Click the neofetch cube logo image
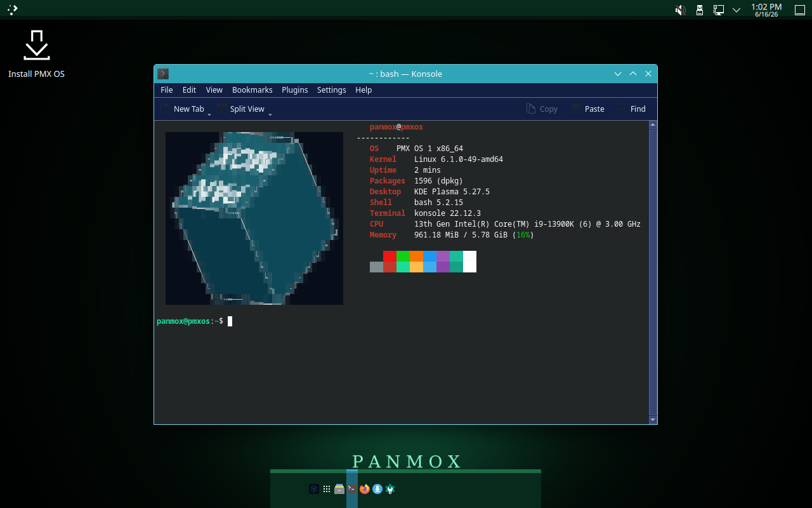Viewport: 812px width, 508px height. click(254, 218)
